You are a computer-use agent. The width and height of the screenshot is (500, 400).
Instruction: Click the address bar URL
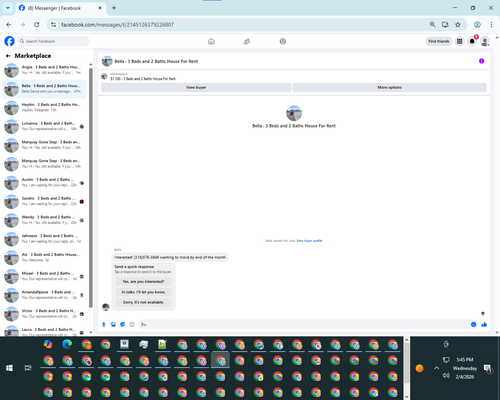[117, 25]
